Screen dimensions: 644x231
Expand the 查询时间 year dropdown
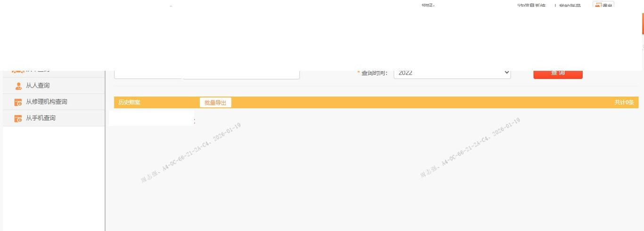click(x=452, y=73)
